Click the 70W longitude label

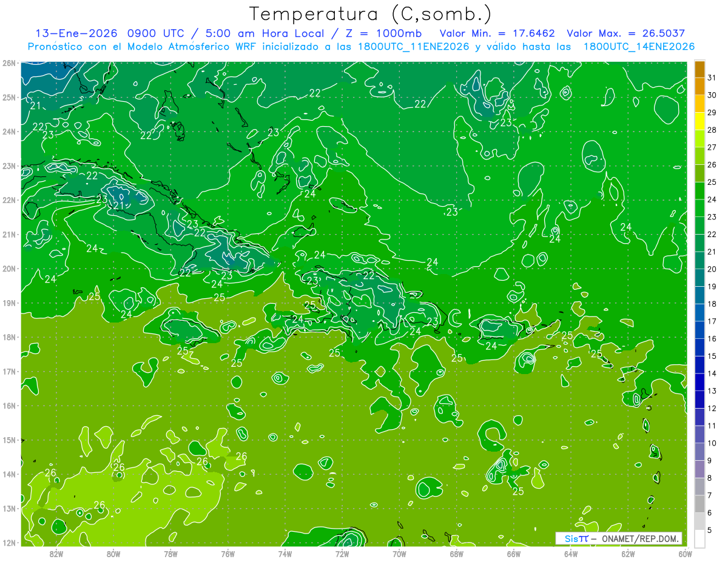tap(399, 554)
